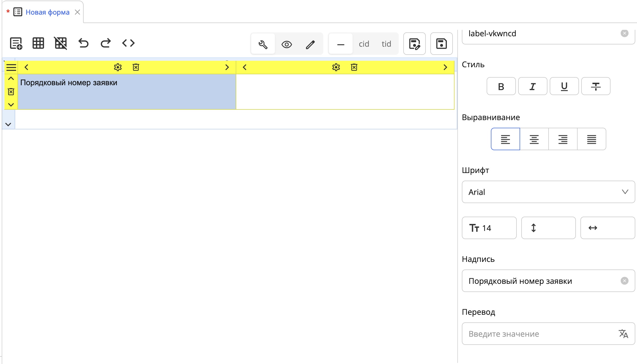Image resolution: width=637 pixels, height=364 pixels.
Task: Open the first column gear settings
Action: (x=118, y=67)
